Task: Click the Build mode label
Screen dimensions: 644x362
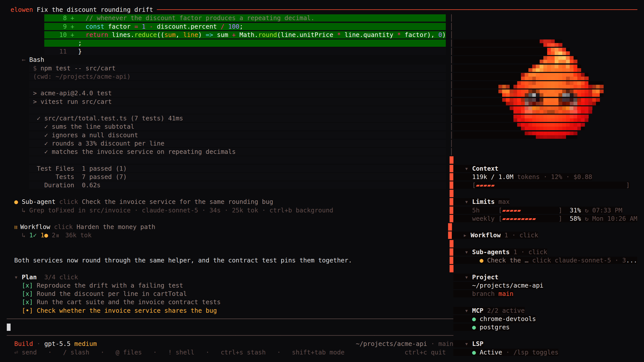Action: pyautogui.click(x=24, y=344)
